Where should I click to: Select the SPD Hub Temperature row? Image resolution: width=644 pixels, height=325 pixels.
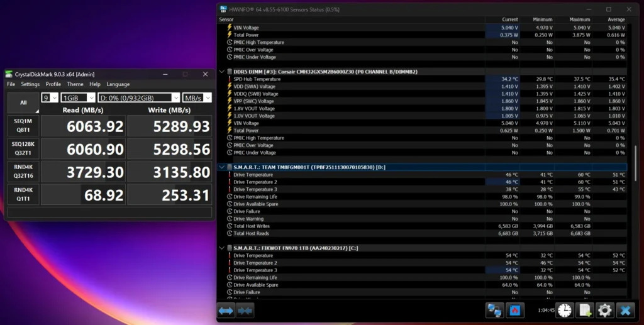click(x=422, y=79)
